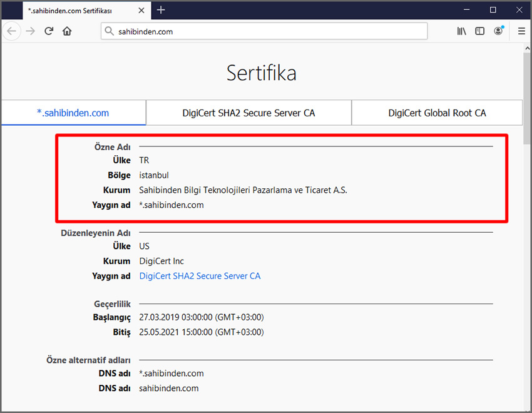Click the address bar containing sahibinden.com
This screenshot has width=532, height=413.
tap(264, 31)
